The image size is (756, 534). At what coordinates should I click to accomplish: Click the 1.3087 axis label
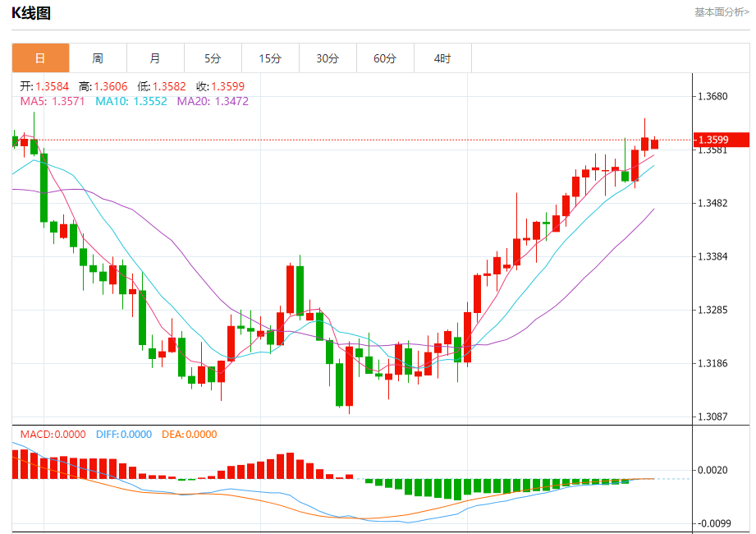coord(712,417)
